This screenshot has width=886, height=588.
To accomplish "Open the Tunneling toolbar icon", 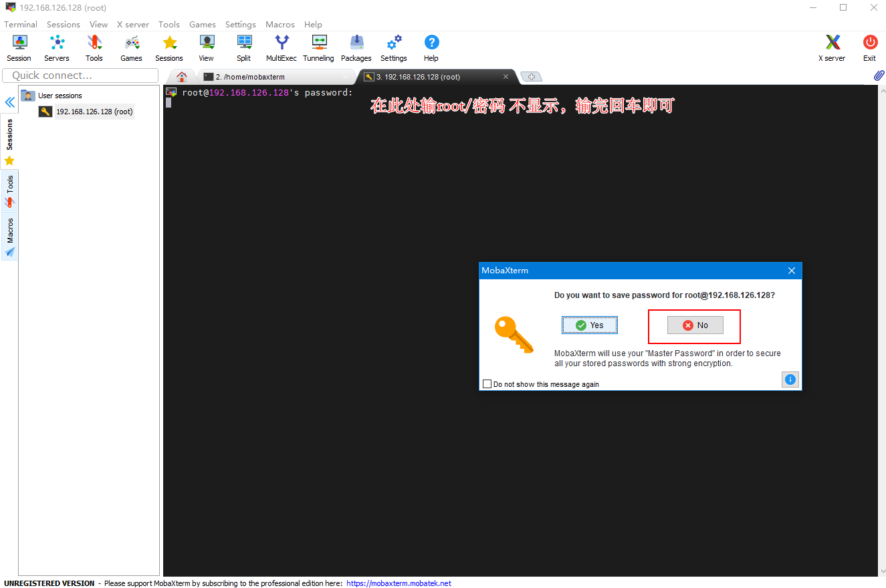I will coord(319,48).
